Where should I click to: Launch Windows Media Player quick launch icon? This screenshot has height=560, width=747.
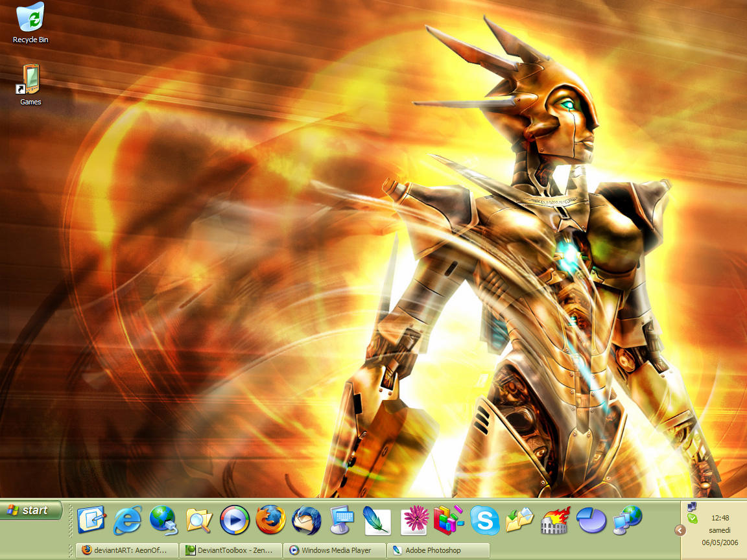coord(234,520)
